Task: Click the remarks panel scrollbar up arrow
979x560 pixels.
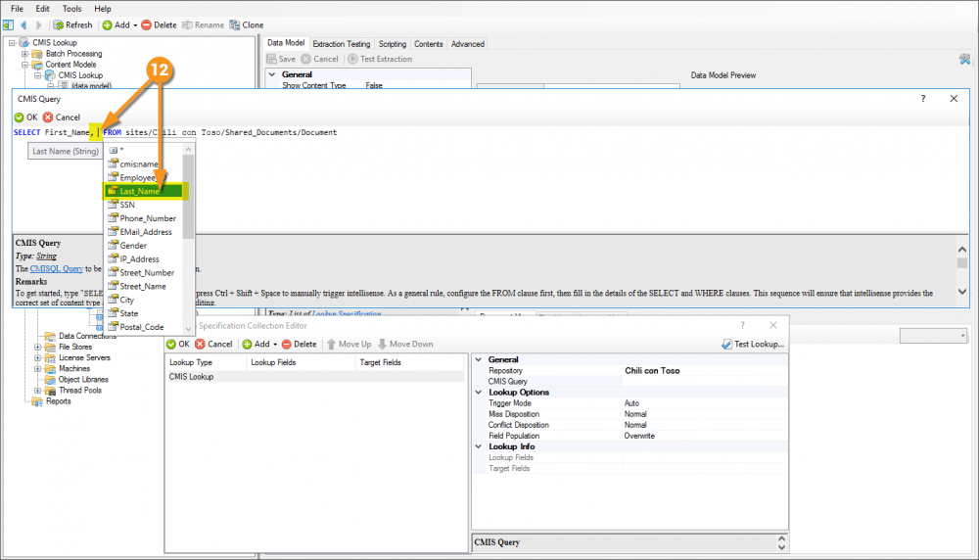Action: [962, 250]
